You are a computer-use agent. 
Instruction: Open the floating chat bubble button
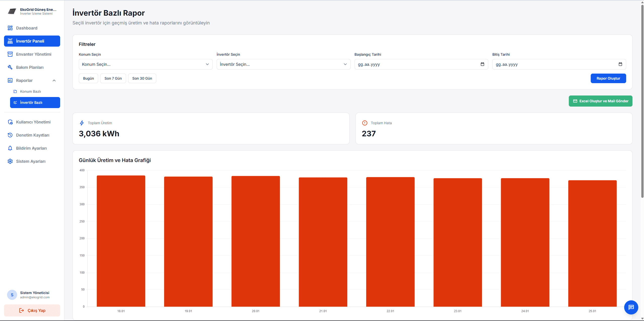(631, 307)
